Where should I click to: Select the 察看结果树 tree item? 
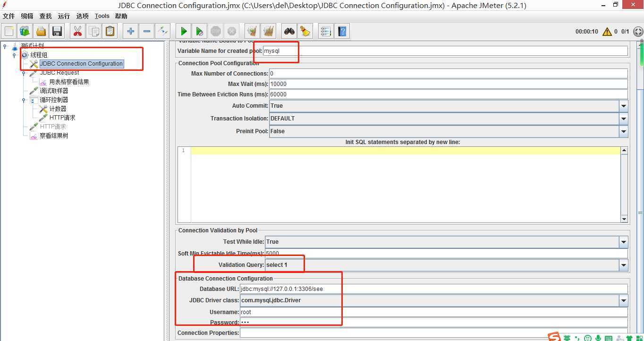(x=54, y=136)
